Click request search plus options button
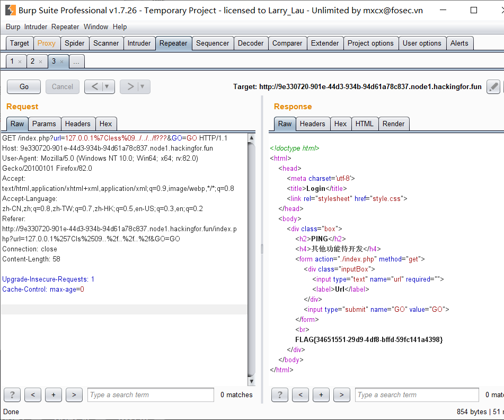 (x=54, y=395)
